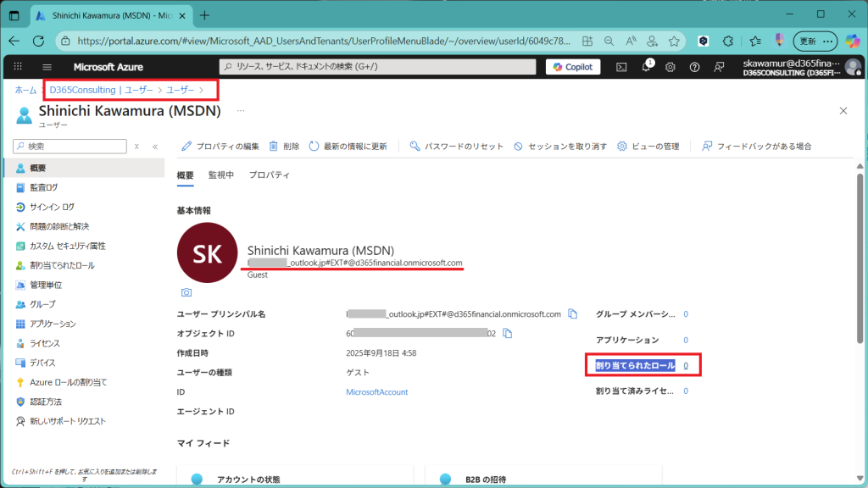Open Cloud Shell from the top bar
The width and height of the screenshot is (868, 488).
pos(621,67)
